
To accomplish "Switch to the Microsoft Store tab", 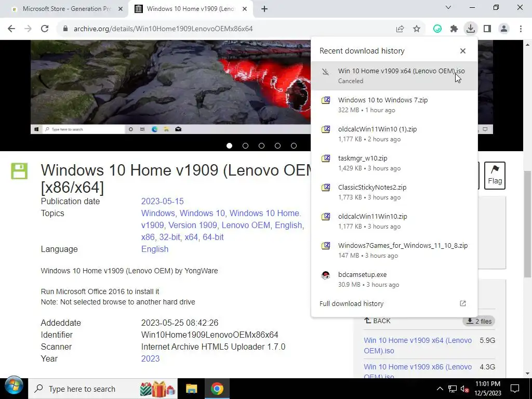I will [66, 9].
